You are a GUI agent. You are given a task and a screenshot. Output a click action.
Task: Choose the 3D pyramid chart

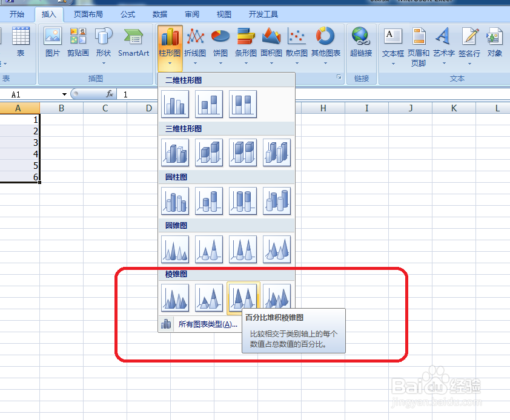coord(276,296)
